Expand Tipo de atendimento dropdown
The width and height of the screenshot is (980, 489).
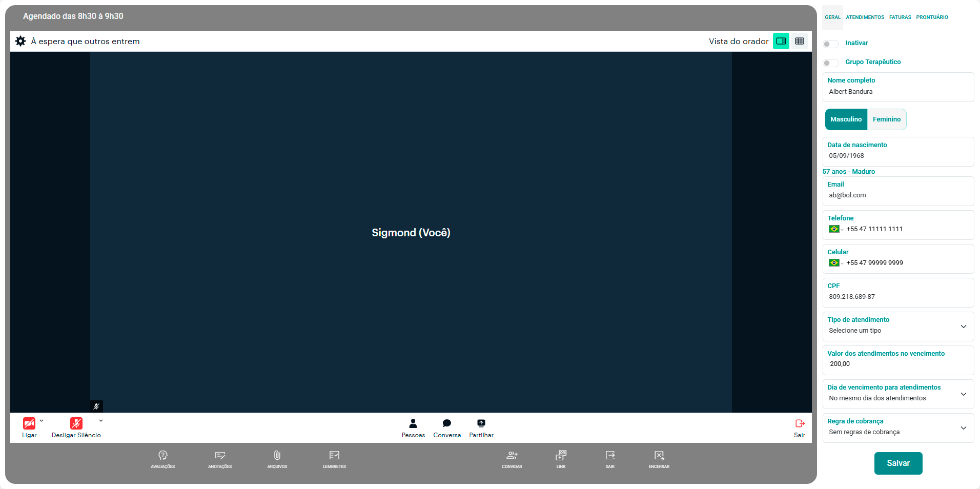pos(963,327)
